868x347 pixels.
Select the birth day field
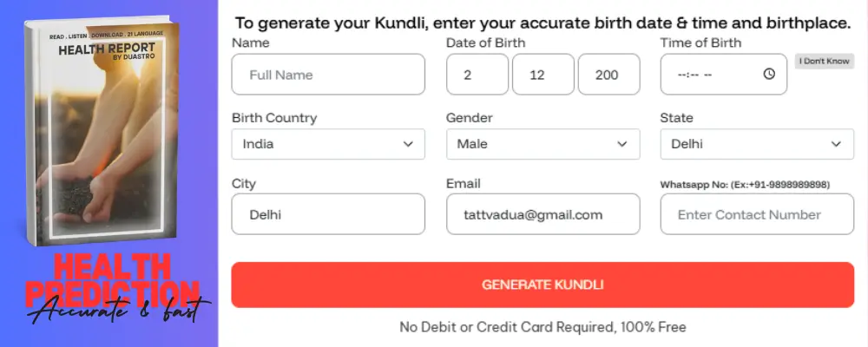[x=477, y=75]
